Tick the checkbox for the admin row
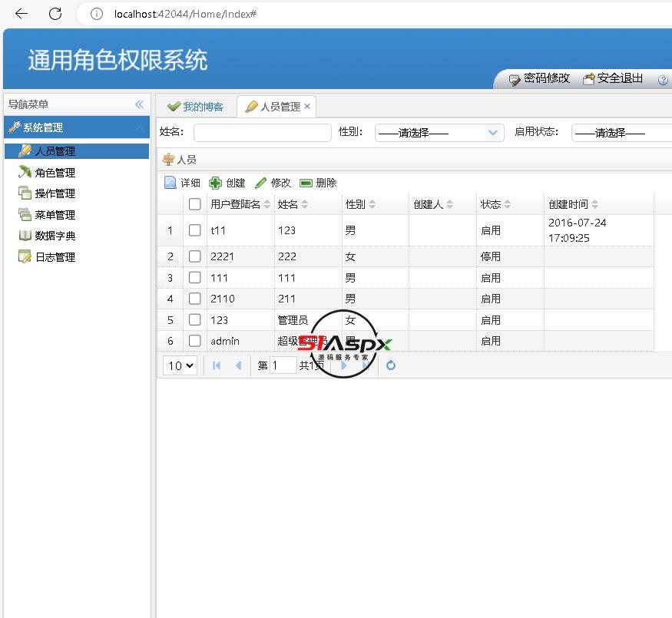Viewport: 672px width, 618px height. (195, 341)
